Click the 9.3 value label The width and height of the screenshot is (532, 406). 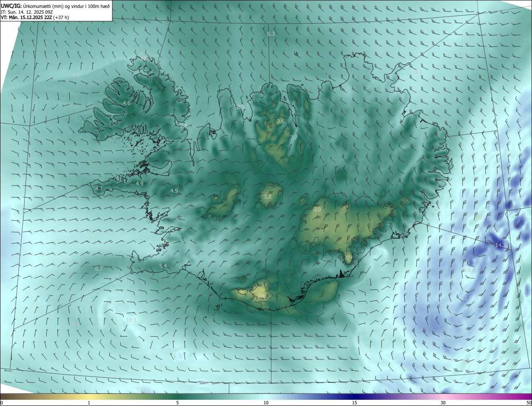point(418,72)
